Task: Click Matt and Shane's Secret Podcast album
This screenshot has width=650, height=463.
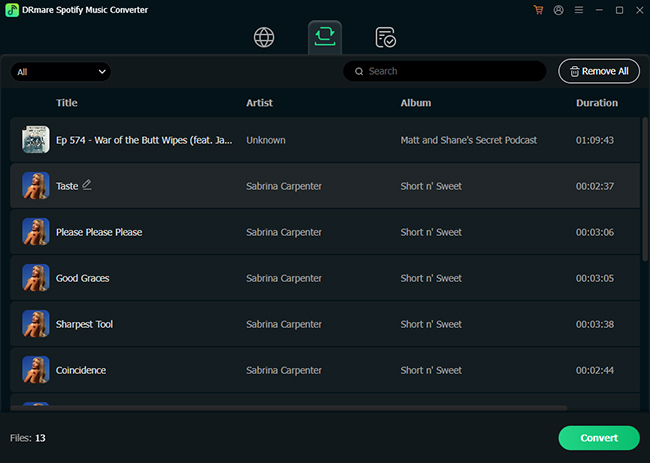Action: click(x=468, y=140)
